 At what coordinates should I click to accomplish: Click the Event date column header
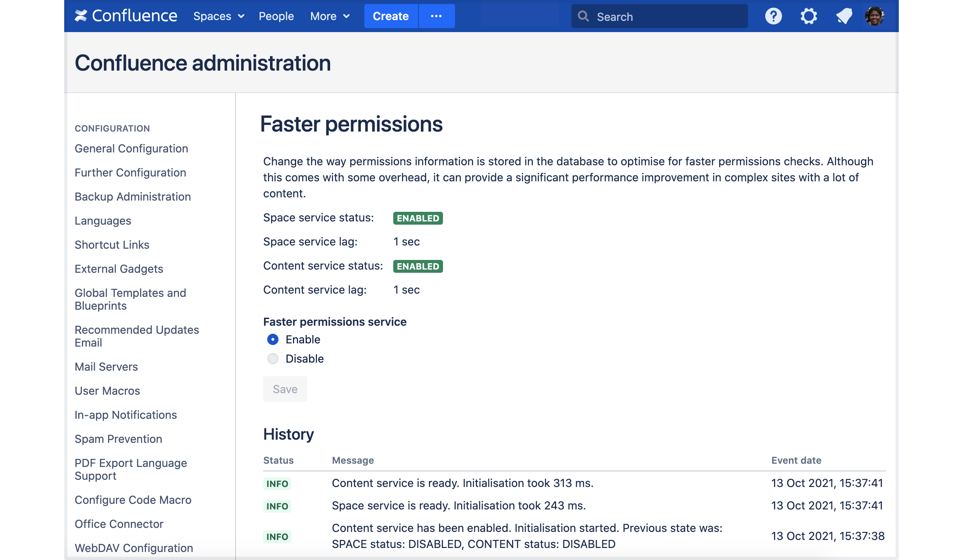(796, 461)
